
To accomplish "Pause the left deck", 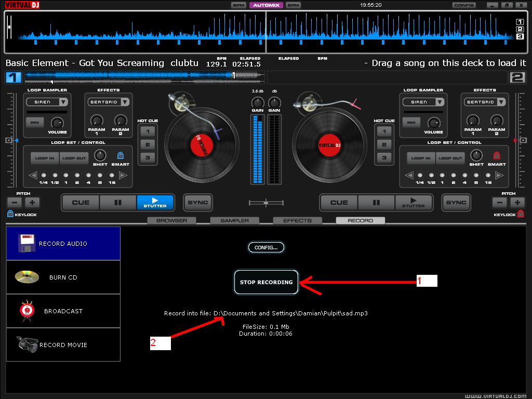I will (x=118, y=203).
